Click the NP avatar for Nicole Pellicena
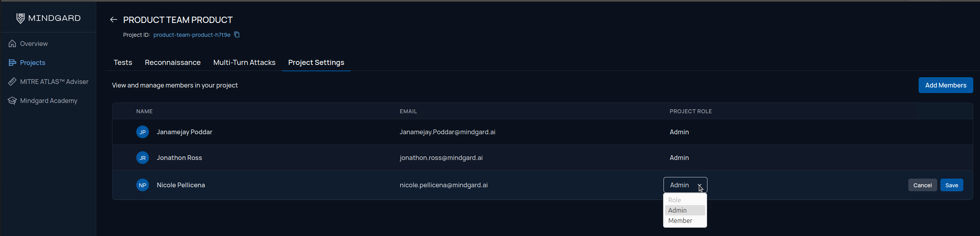The image size is (980, 236). click(143, 185)
